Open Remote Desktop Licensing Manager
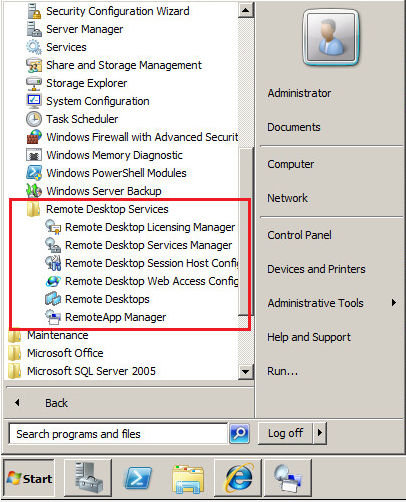The image size is (406, 502). coord(140,227)
